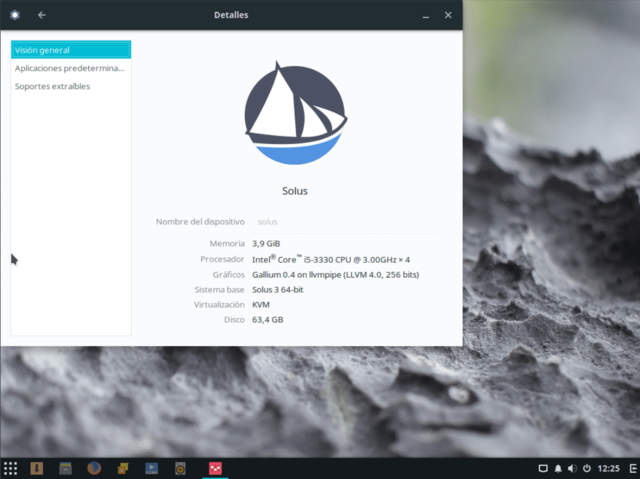Click the Gallium 0.4 on llvmpipe graphics value
Screen dimensions: 640x479
tap(336, 275)
